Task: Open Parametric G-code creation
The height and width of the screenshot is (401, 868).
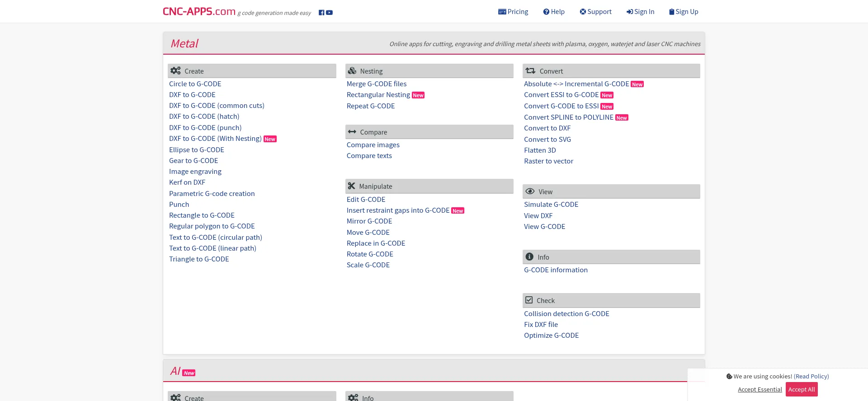Action: pos(212,193)
